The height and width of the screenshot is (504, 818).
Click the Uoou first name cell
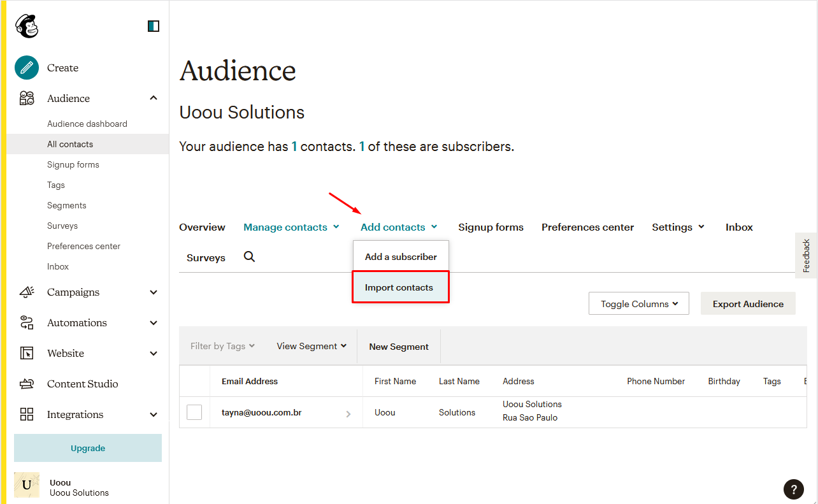pos(385,412)
